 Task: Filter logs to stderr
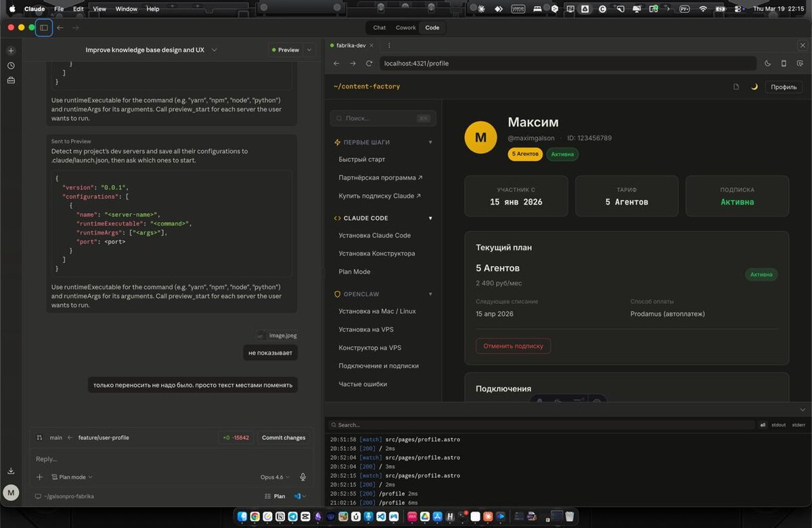tap(798, 425)
